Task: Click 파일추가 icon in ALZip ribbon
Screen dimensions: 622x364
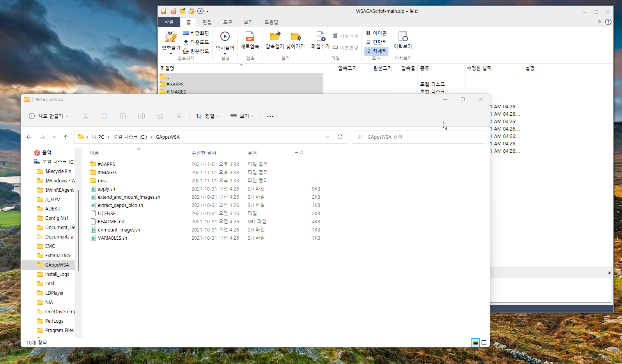Action: coord(320,36)
